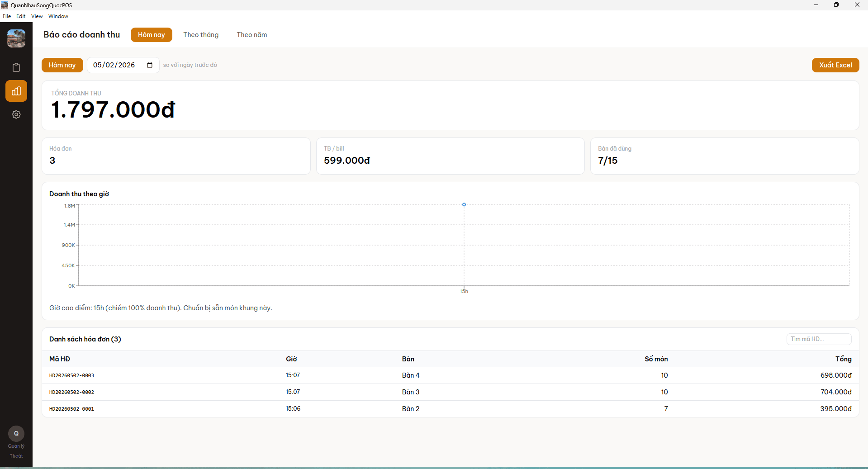Open the Edit menu
The width and height of the screenshot is (868, 469).
tap(21, 16)
